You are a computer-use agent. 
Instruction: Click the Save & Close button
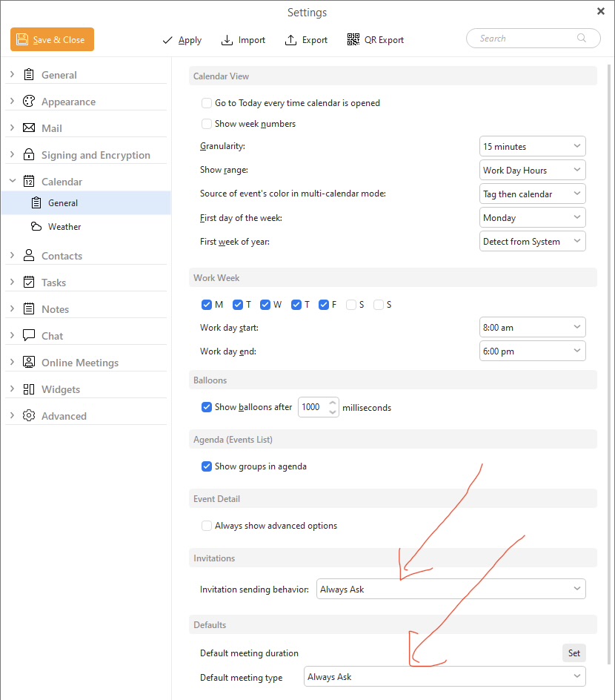pos(52,40)
